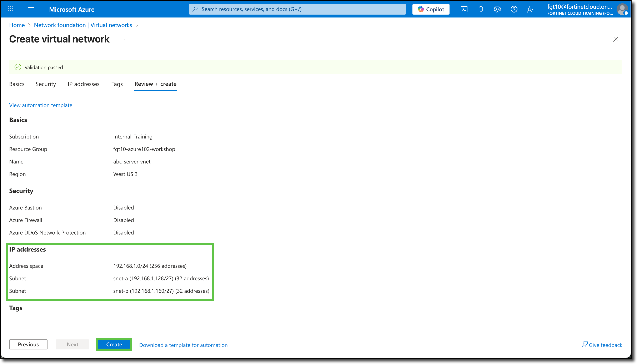Open the portal hamburger menu
Image resolution: width=637 pixels, height=364 pixels.
coord(31,9)
